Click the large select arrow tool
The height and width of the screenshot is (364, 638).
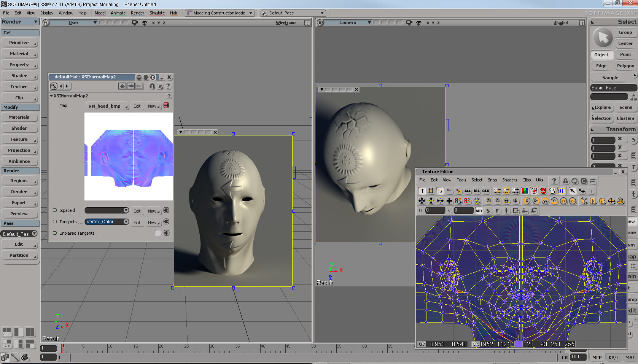click(603, 38)
